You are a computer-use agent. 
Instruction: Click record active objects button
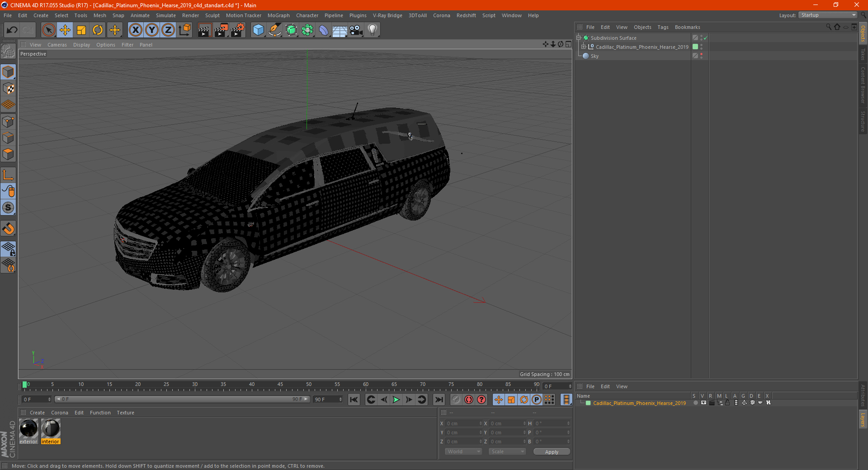tap(456, 399)
